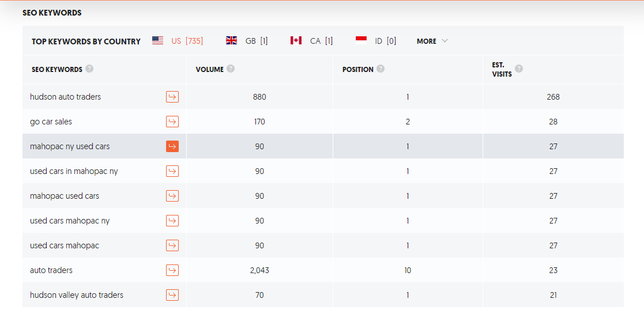Viewport: 644px width, 314px height.
Task: Click the UK flag icon
Action: 232,41
